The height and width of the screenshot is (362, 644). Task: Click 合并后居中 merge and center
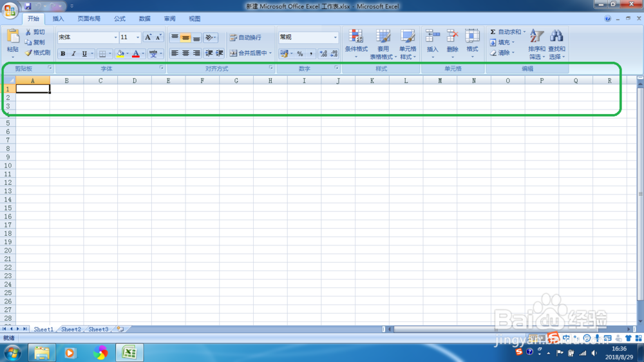[251, 53]
